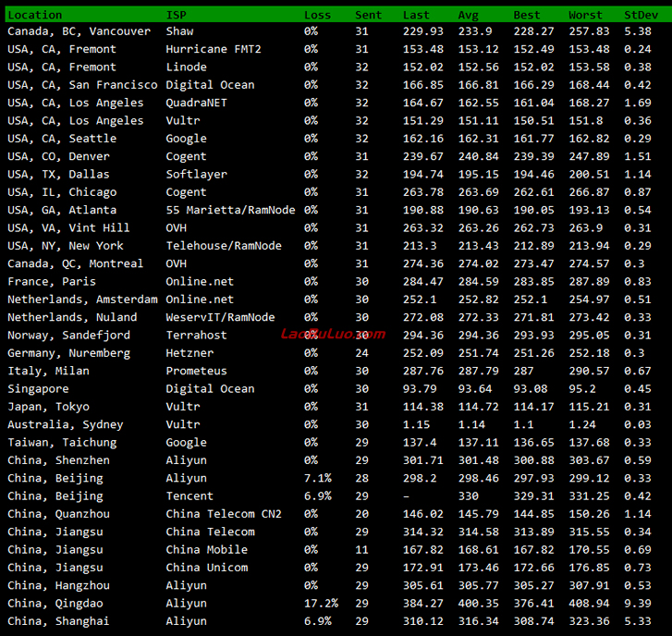Click Quanzhou last value 146.02
This screenshot has height=636, width=672.
[x=423, y=514]
